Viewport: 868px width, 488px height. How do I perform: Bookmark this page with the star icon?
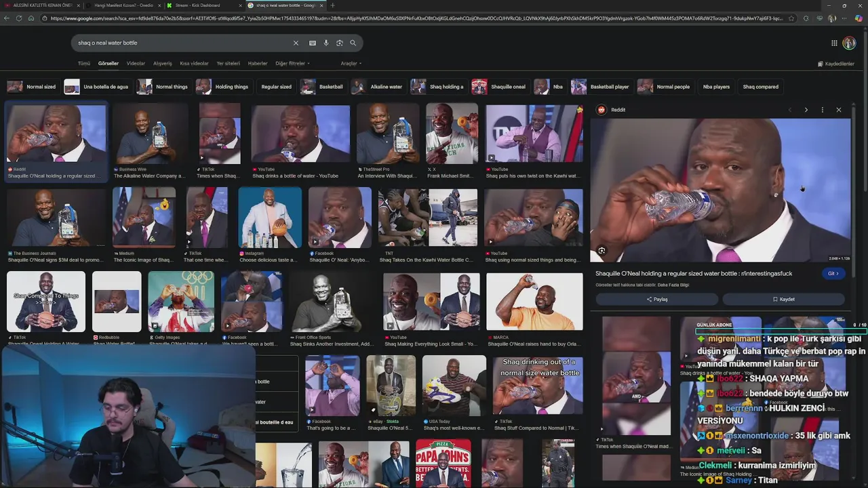pos(791,18)
